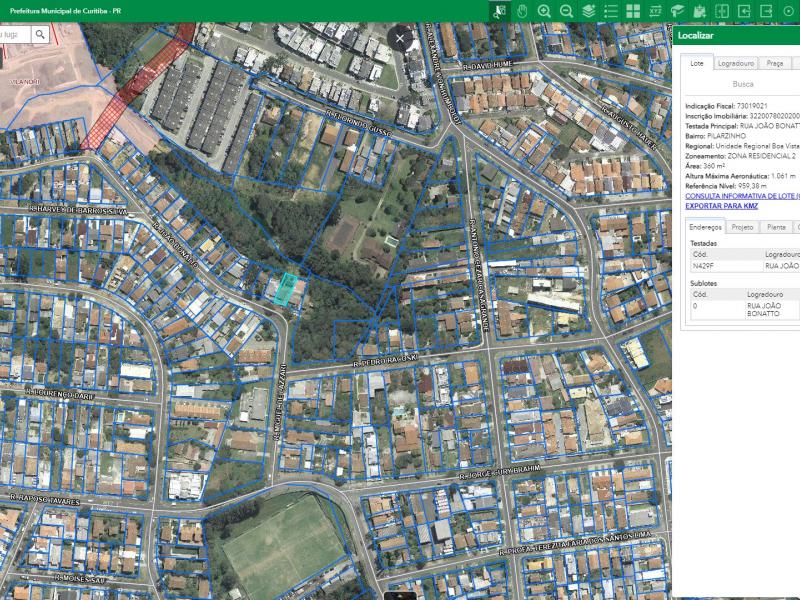Open the basemap gallery grid
This screenshot has height=600, width=800.
pos(633,10)
